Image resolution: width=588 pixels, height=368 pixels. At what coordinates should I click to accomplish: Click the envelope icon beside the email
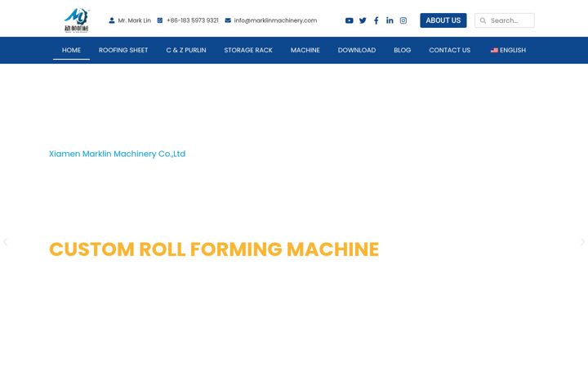pos(228,20)
